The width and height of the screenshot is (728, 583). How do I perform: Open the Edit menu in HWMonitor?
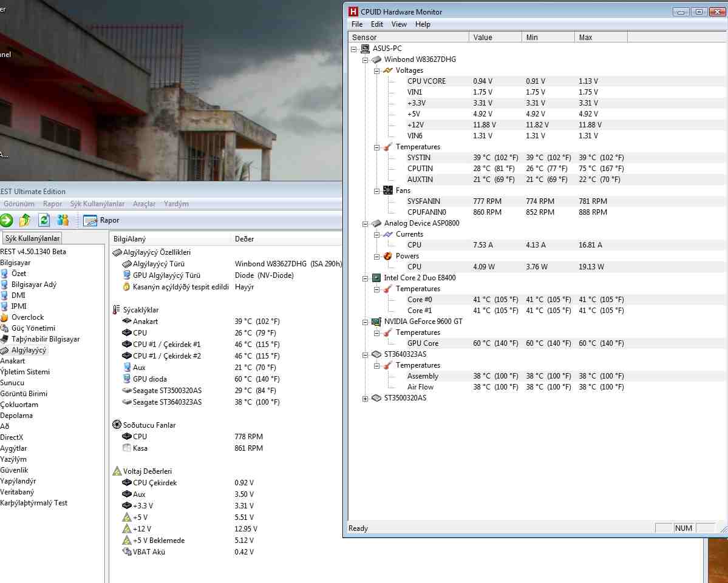coord(376,24)
